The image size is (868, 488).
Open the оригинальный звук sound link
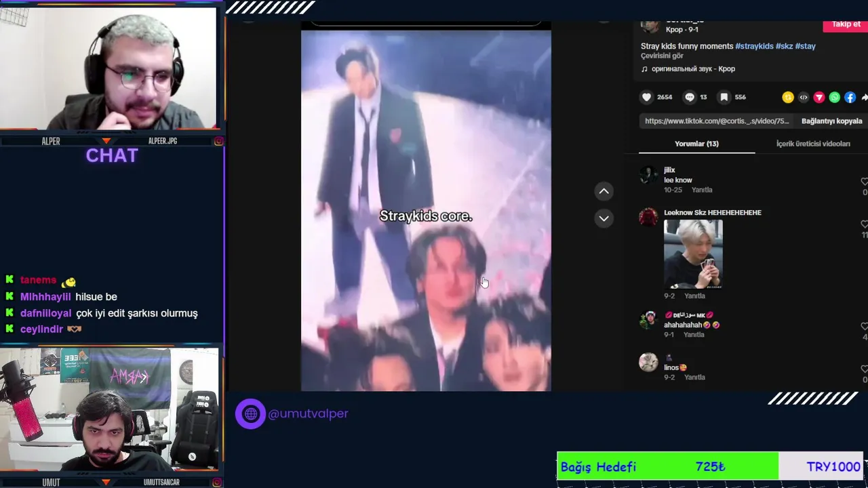pyautogui.click(x=693, y=69)
